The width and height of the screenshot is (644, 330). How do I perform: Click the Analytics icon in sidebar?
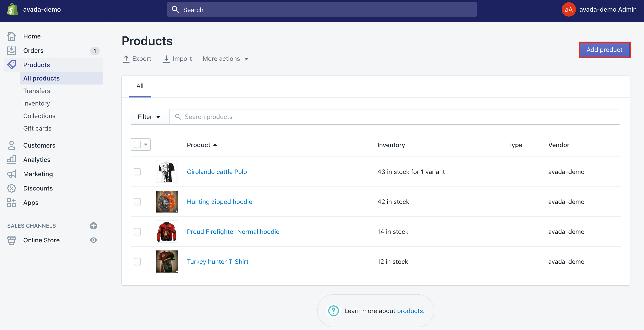coord(11,160)
